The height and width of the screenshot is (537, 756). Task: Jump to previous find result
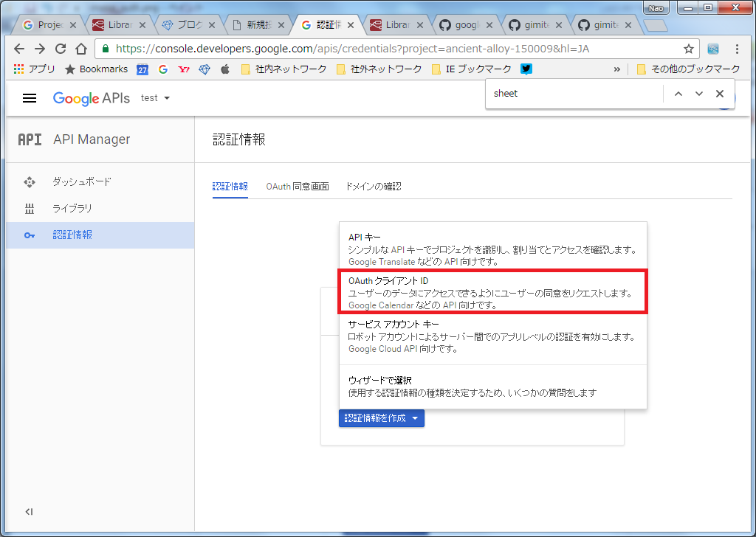pyautogui.click(x=678, y=94)
